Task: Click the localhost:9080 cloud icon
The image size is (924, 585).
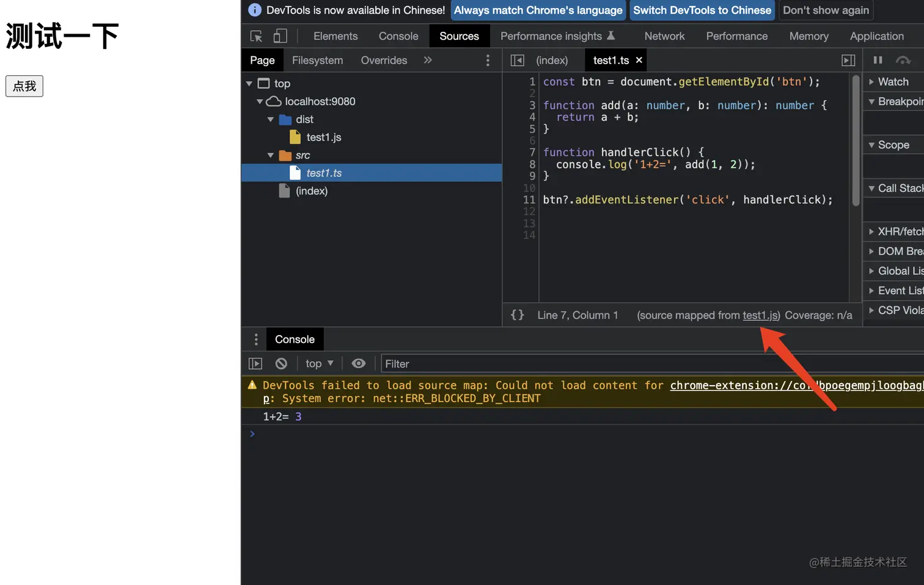Action: [274, 101]
